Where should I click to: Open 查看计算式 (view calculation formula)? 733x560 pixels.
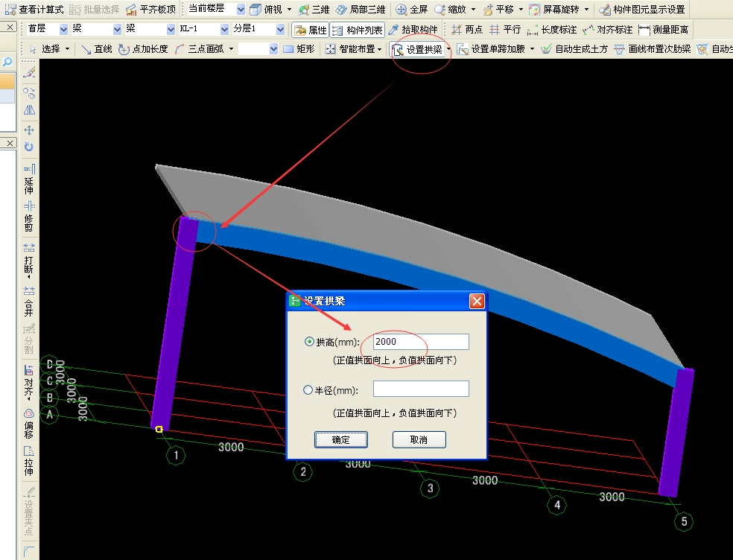click(x=34, y=10)
